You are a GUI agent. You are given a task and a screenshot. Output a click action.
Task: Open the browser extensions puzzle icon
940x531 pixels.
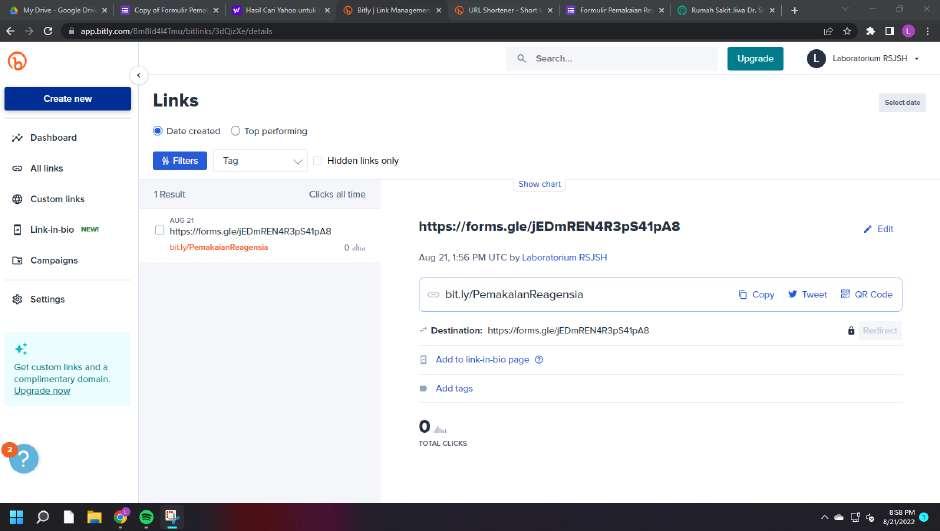pyautogui.click(x=870, y=31)
